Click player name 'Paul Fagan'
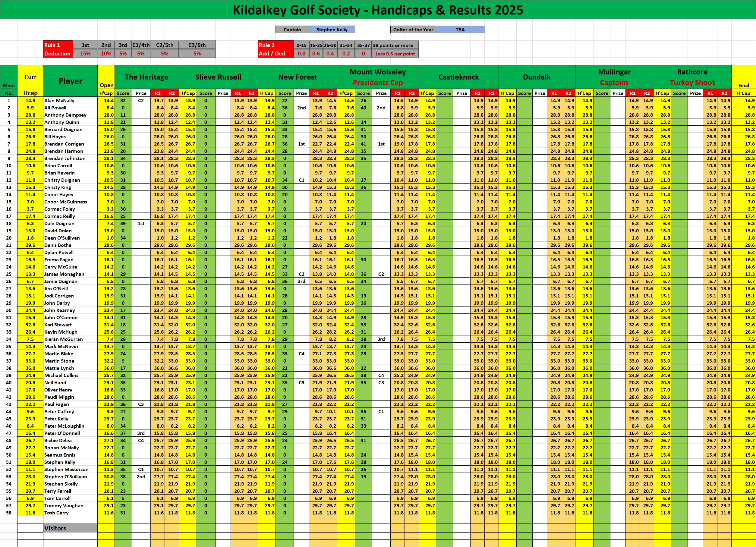The image size is (756, 547). pyautogui.click(x=57, y=404)
